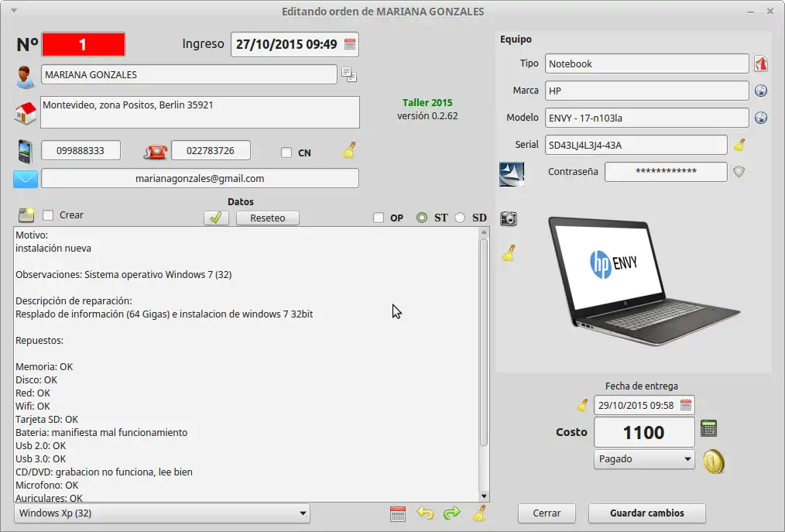Click the landline 022783726 field
785x532 pixels.
click(x=211, y=150)
